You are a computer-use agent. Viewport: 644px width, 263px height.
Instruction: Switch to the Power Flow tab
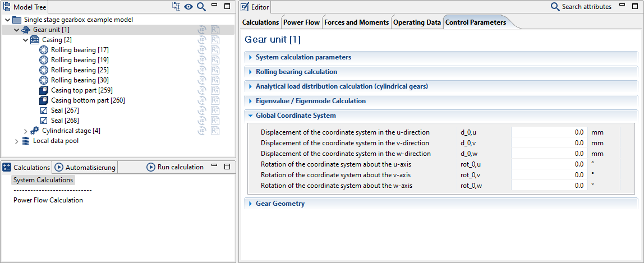coord(301,22)
